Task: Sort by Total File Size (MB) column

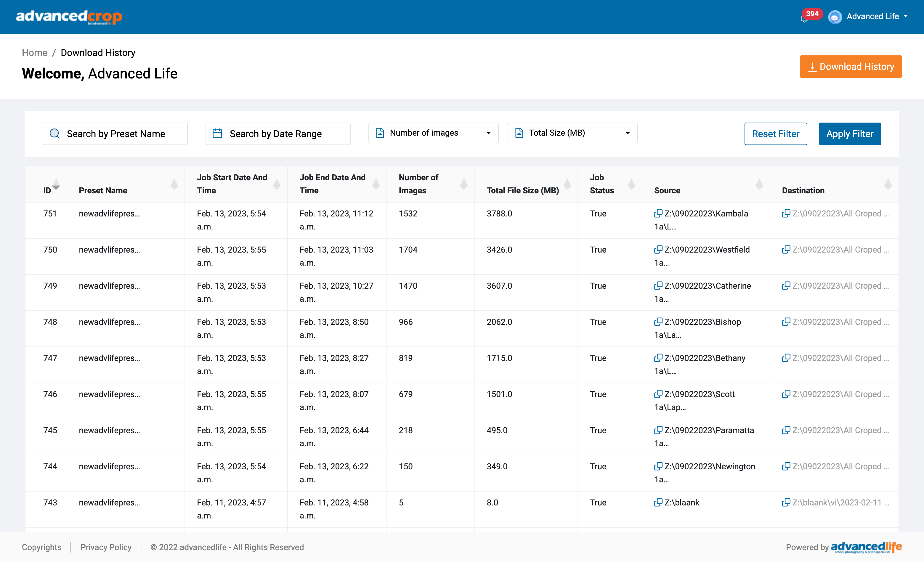Action: [567, 184]
